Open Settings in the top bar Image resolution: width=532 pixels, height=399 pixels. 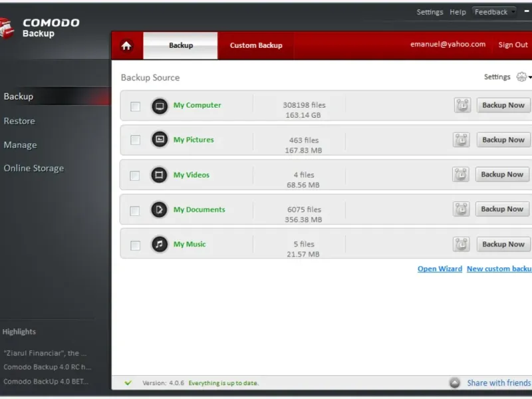click(430, 12)
